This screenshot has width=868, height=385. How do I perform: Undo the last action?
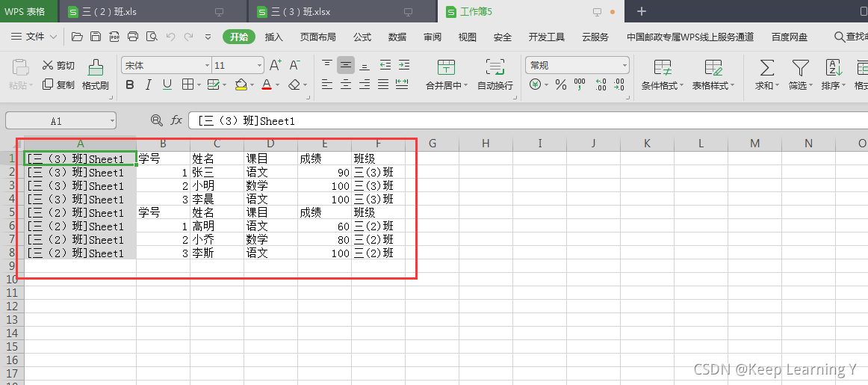point(170,37)
